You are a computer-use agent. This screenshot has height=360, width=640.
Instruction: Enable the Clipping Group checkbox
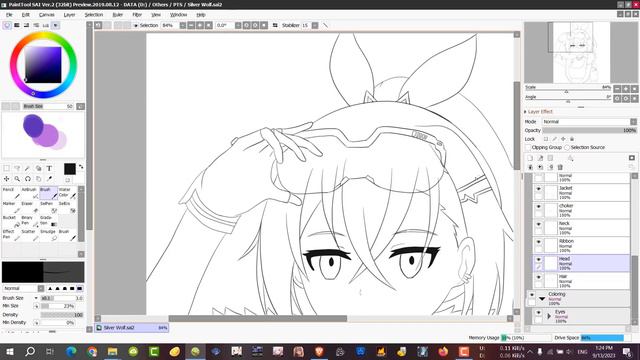pyautogui.click(x=528, y=147)
